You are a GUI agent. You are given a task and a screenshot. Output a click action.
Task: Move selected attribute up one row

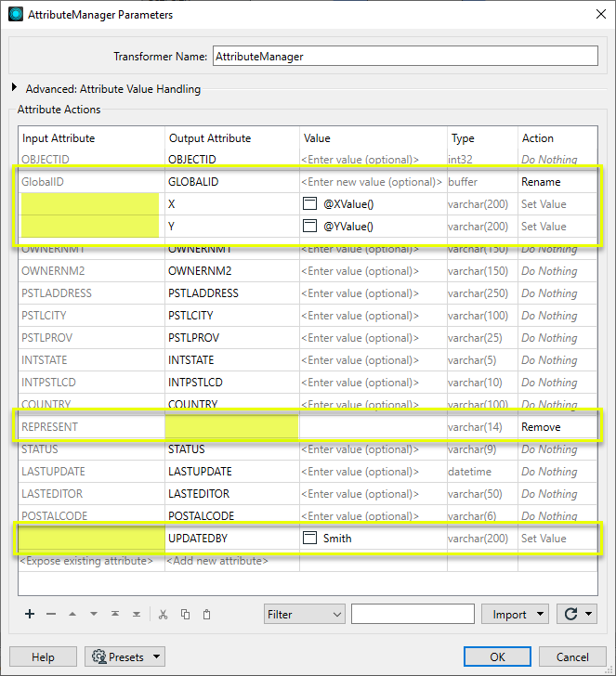[72, 614]
